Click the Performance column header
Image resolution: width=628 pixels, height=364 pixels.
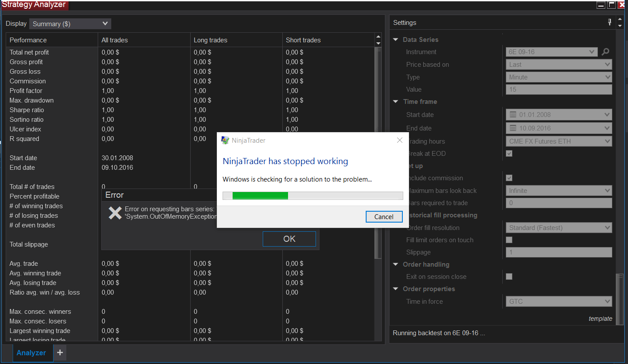(x=52, y=40)
